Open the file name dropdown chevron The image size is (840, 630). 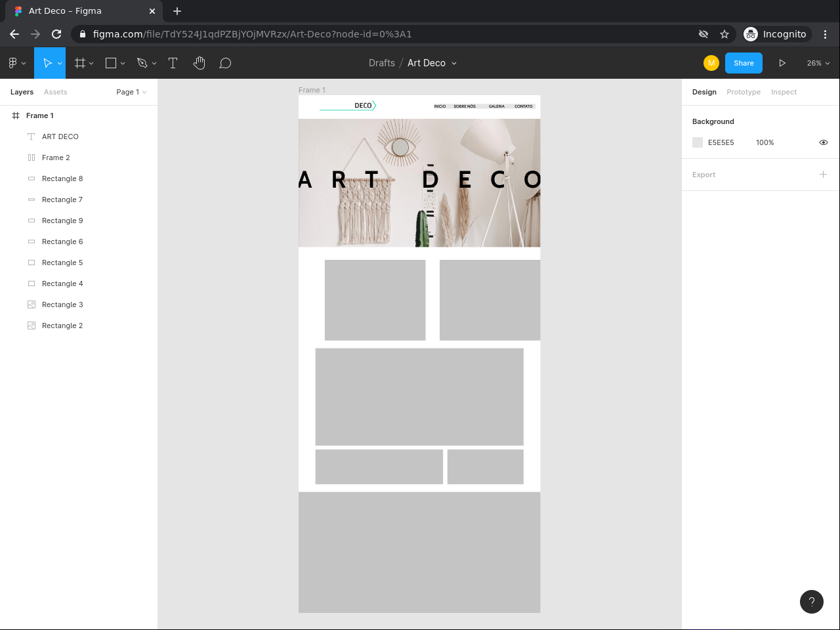click(x=454, y=64)
